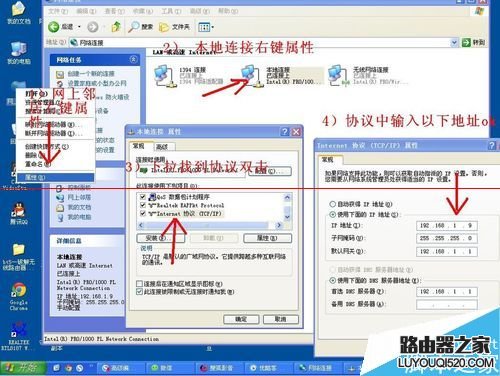Collapse the 网络任务 panel chevron
The width and height of the screenshot is (500, 376).
133,59
